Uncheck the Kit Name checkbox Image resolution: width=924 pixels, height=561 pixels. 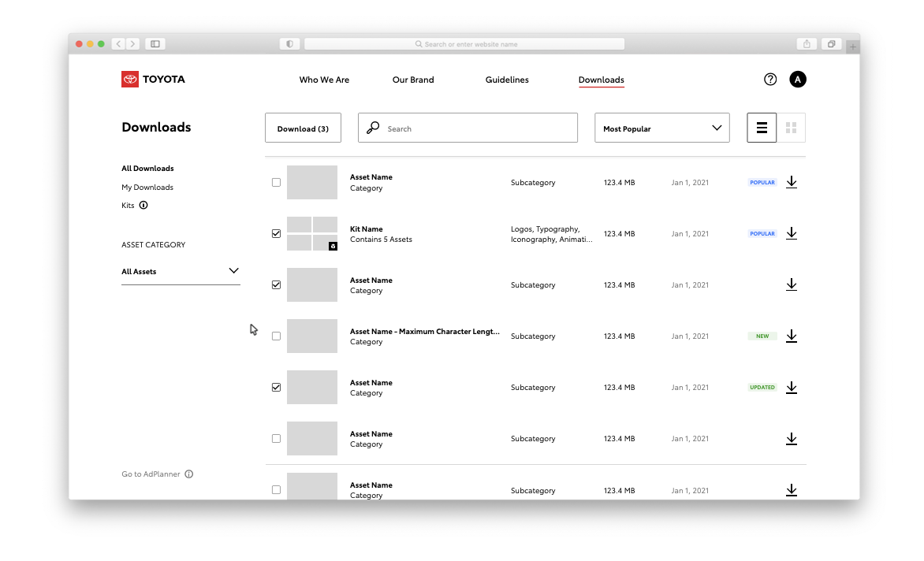point(276,234)
